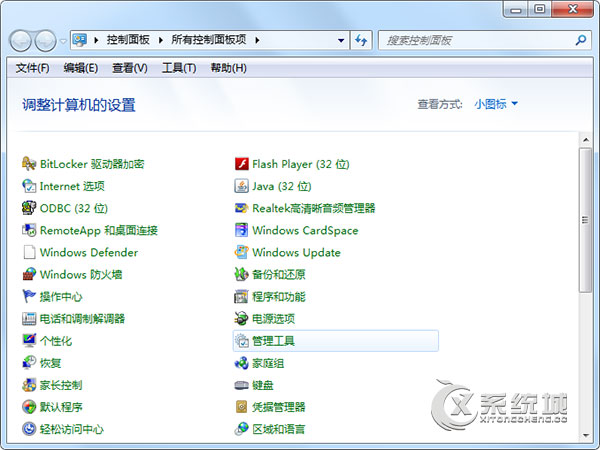600x450 pixels.
Task: Open the 管理工具 link
Action: click(273, 341)
